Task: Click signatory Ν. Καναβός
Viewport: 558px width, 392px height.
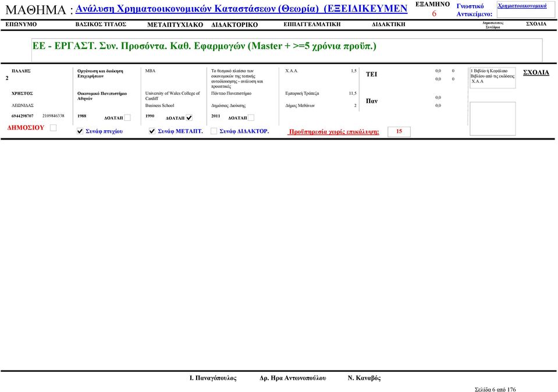Action: (364, 378)
